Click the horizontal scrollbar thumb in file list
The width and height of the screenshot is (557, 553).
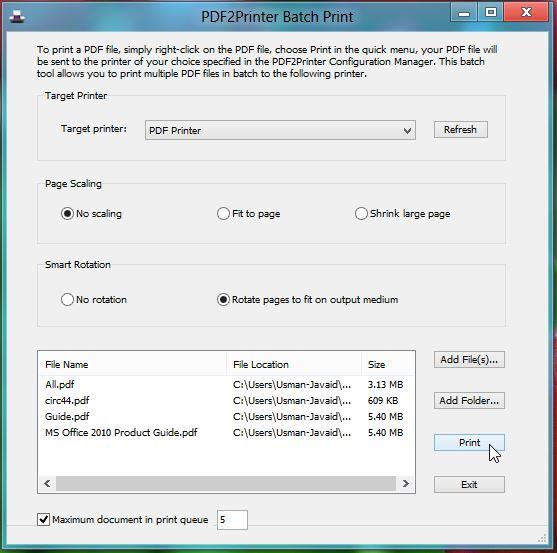[x=226, y=484]
